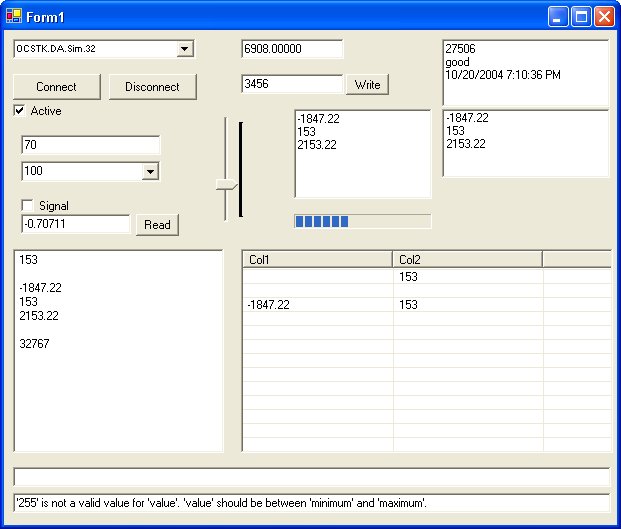The image size is (621, 529).
Task: Maximize the Form1 window
Action: pyautogui.click(x=581, y=17)
